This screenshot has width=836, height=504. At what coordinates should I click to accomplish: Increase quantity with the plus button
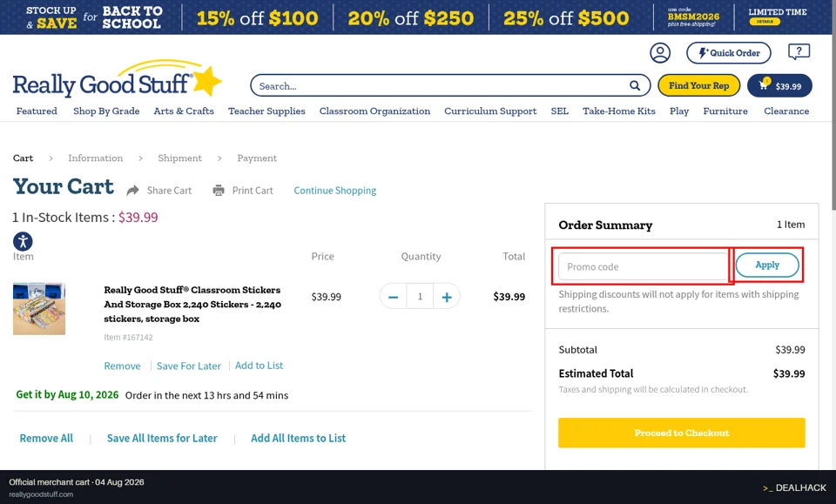point(447,297)
